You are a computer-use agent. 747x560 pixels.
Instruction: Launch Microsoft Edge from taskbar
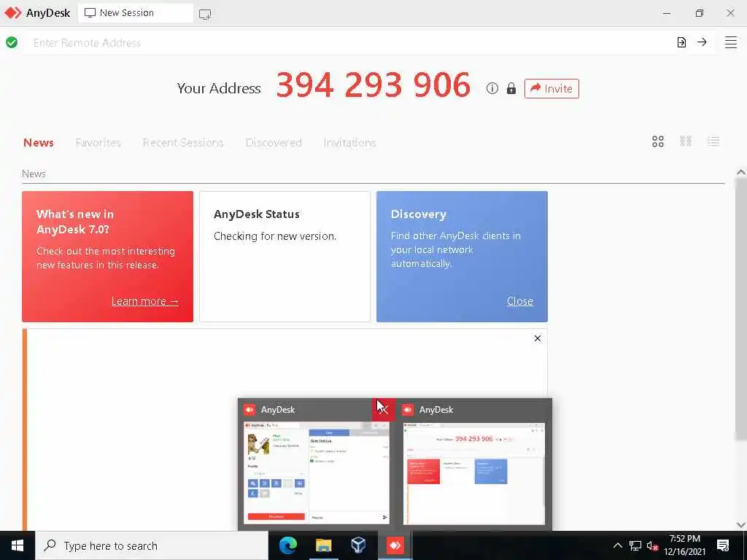click(x=287, y=545)
